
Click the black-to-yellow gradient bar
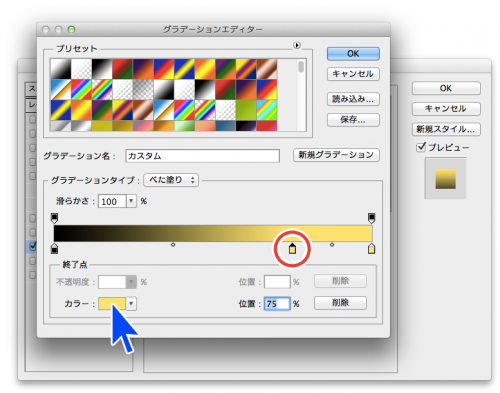point(213,233)
